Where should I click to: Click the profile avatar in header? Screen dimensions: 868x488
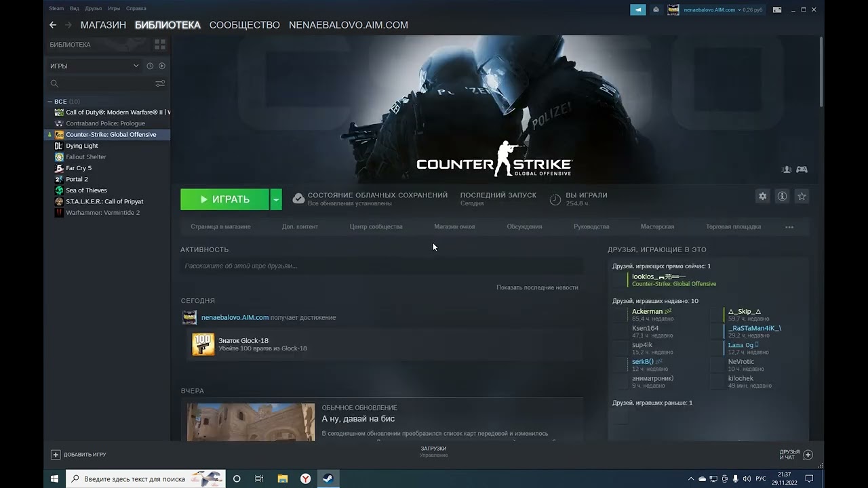click(673, 9)
